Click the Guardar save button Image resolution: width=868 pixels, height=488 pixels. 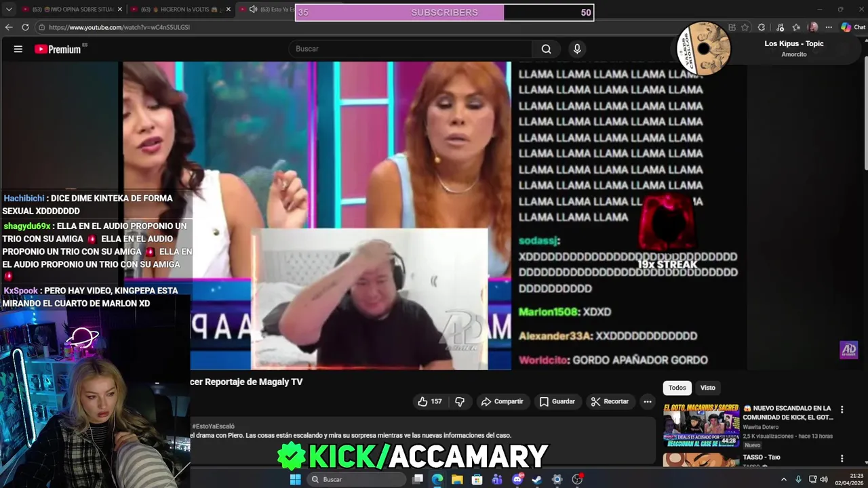click(x=557, y=401)
